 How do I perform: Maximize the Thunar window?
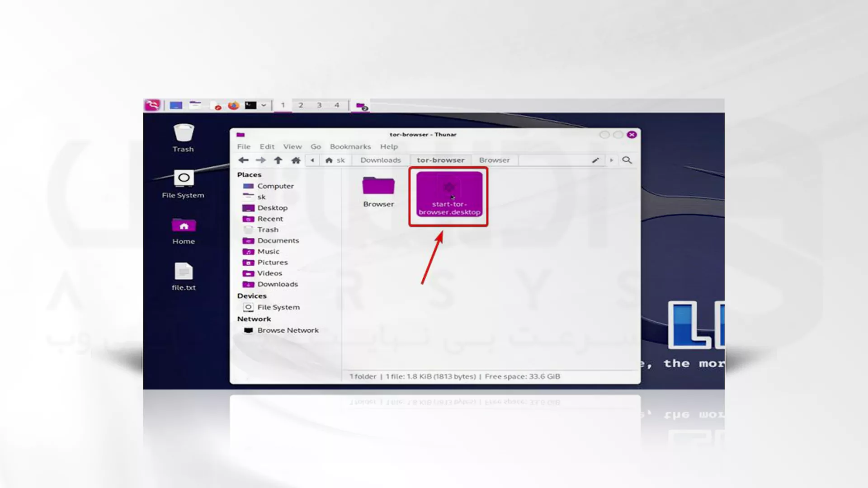coord(618,135)
